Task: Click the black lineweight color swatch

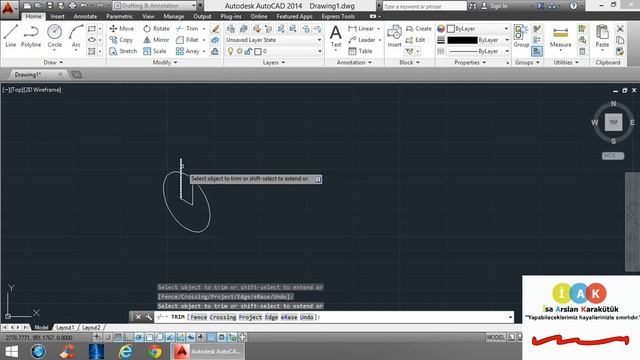Action: pyautogui.click(x=462, y=40)
